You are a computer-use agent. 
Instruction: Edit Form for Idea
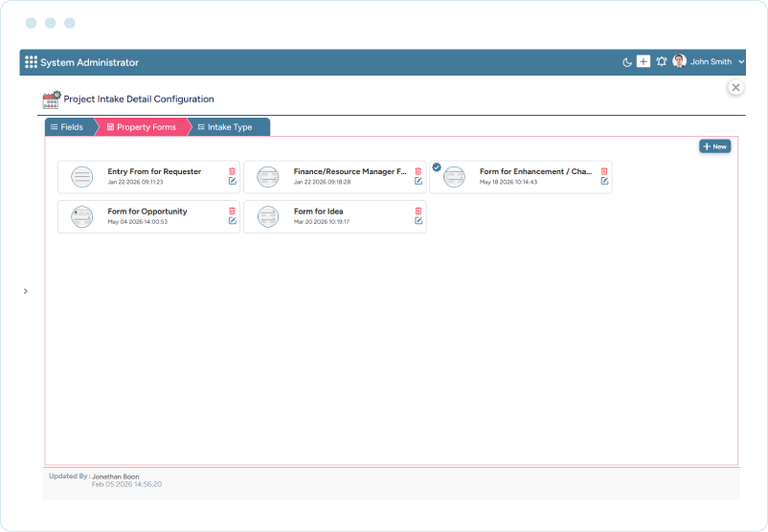coord(418,221)
